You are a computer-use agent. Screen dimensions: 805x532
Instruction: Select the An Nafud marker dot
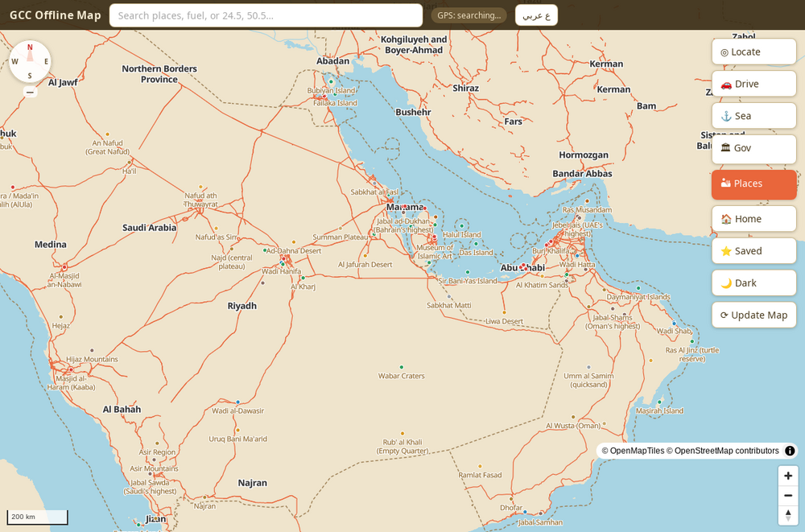click(107, 134)
